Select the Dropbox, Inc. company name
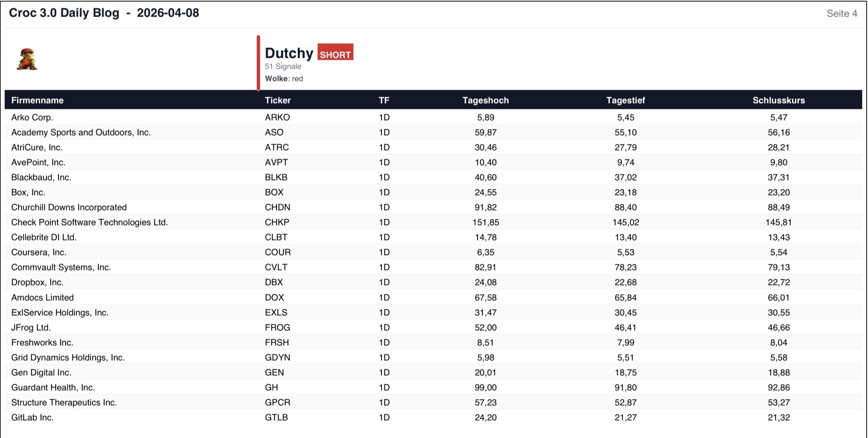 point(37,282)
